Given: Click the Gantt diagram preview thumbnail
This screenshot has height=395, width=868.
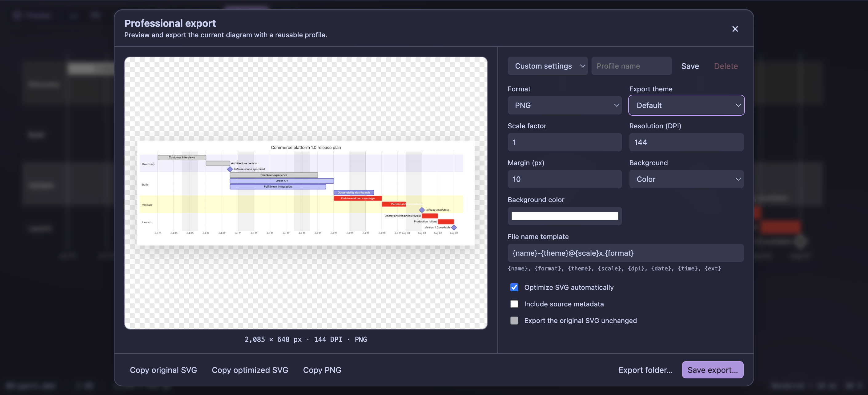Looking at the screenshot, I should [306, 193].
